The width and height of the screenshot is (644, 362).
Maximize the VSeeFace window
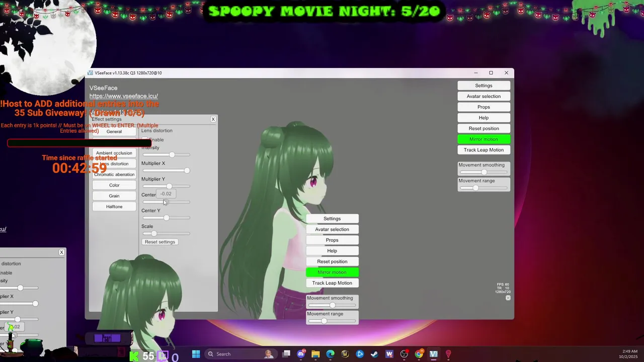tap(491, 73)
